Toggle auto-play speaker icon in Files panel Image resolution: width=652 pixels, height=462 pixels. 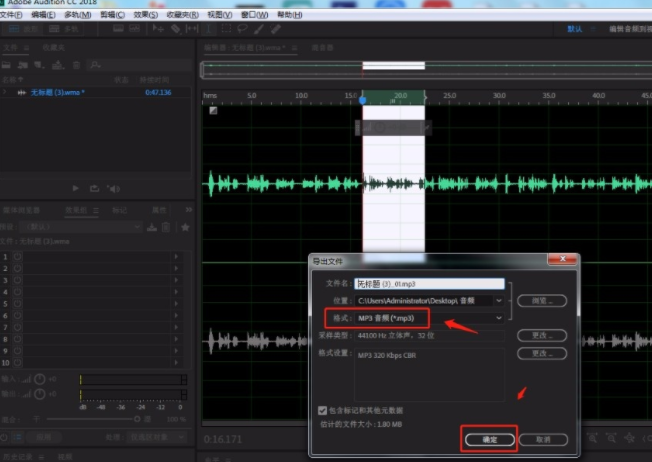(114, 189)
